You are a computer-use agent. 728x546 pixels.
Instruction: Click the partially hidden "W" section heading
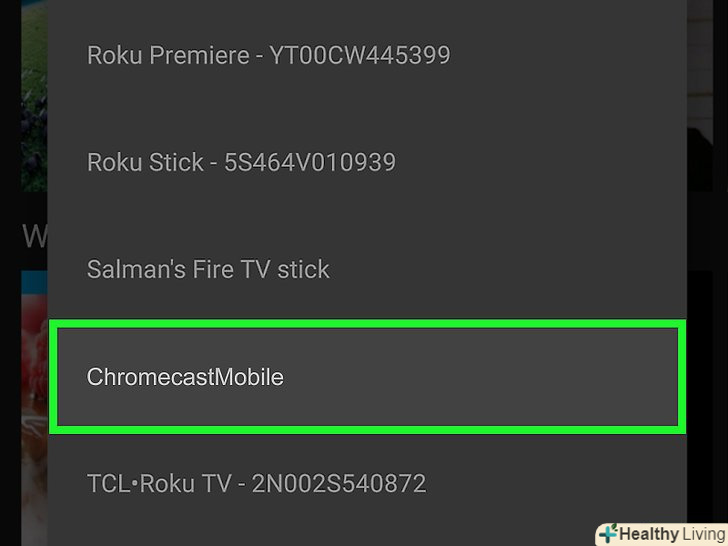pyautogui.click(x=33, y=237)
